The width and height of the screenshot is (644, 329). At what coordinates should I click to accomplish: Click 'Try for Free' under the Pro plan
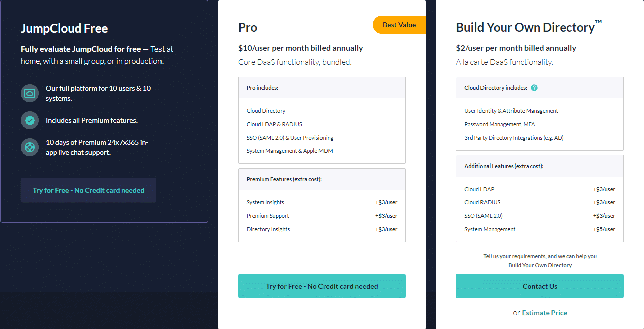(321, 286)
